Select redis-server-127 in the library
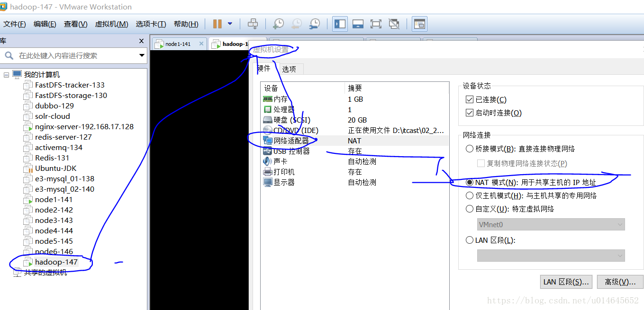644x310 pixels. (x=63, y=137)
